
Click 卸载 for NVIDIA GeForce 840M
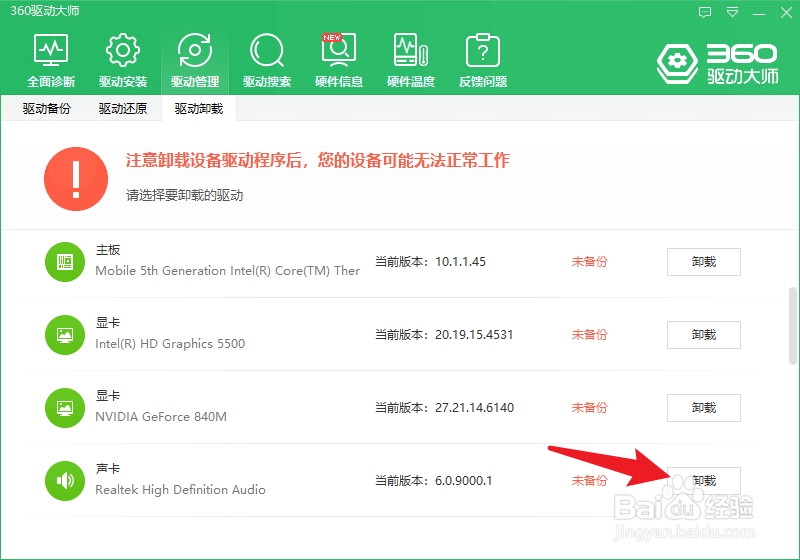pos(704,408)
